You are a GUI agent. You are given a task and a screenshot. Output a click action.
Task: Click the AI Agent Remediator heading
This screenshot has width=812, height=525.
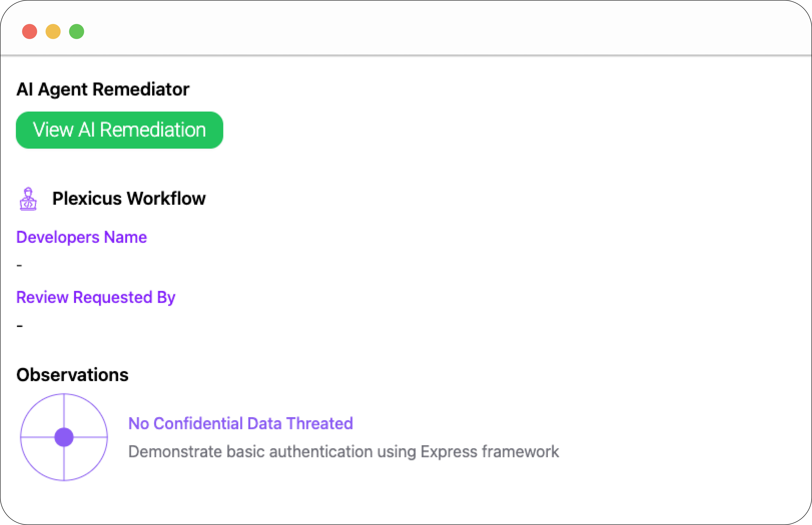pyautogui.click(x=103, y=89)
